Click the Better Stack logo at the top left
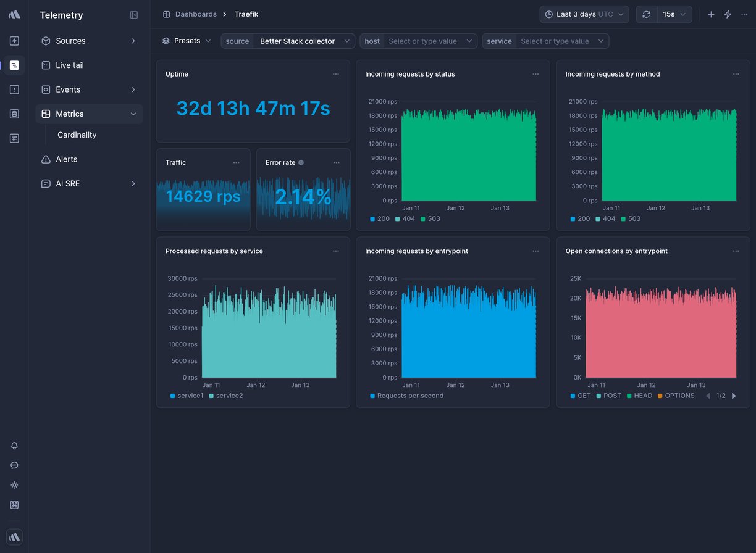756x553 pixels. pos(14,14)
